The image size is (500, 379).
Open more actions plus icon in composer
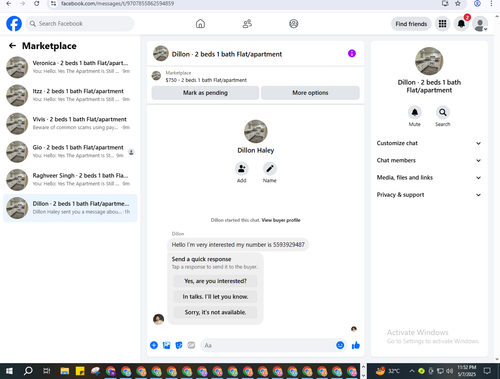[154, 345]
